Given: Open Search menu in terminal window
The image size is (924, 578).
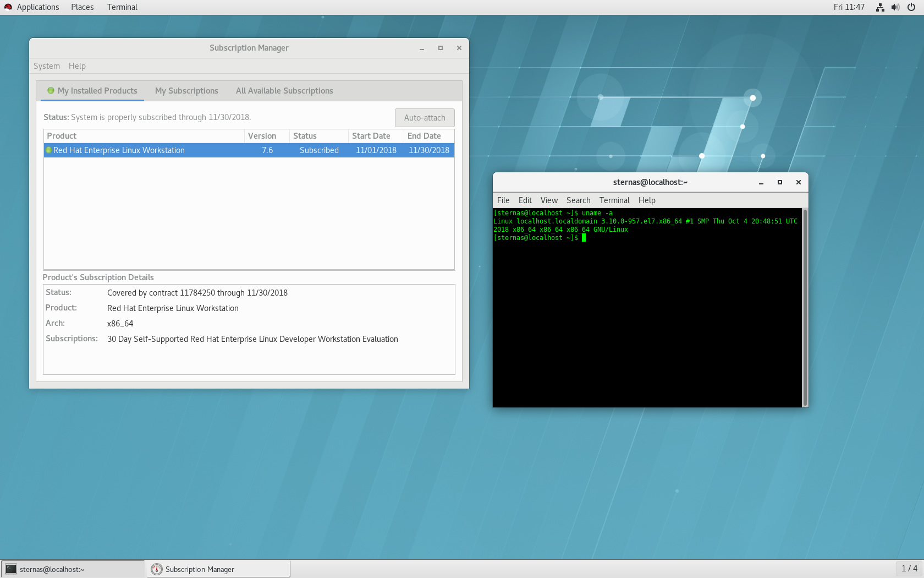Looking at the screenshot, I should click(579, 200).
